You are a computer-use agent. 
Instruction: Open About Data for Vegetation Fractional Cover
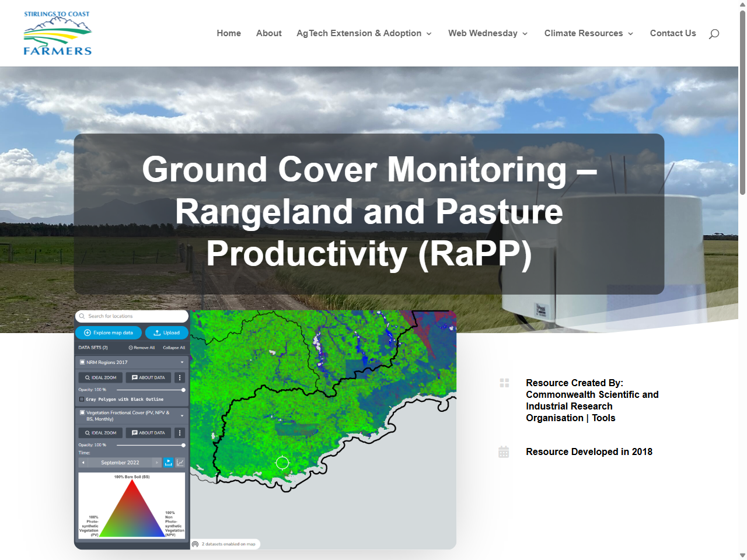tap(148, 433)
